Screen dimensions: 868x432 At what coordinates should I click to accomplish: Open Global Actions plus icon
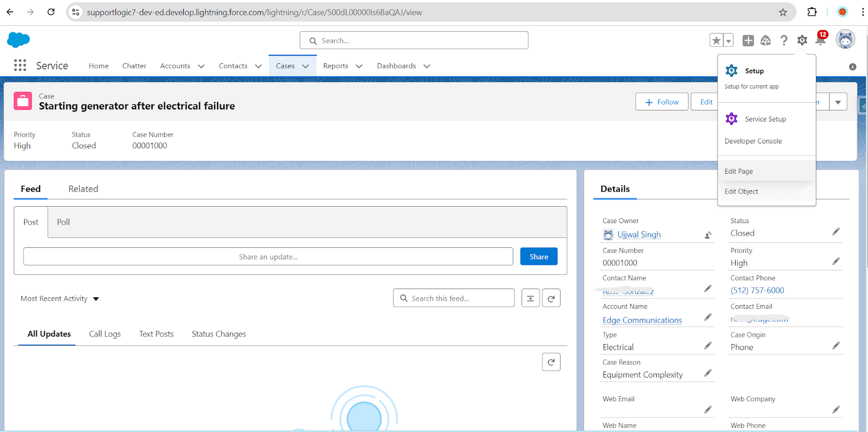click(x=748, y=40)
